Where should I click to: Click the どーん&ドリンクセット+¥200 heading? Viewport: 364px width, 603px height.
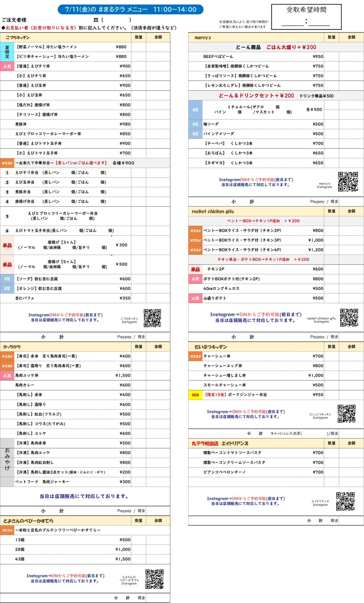(x=256, y=96)
